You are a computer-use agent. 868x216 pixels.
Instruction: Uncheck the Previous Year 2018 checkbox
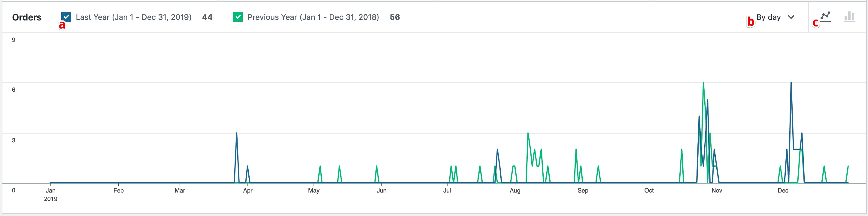tap(238, 17)
